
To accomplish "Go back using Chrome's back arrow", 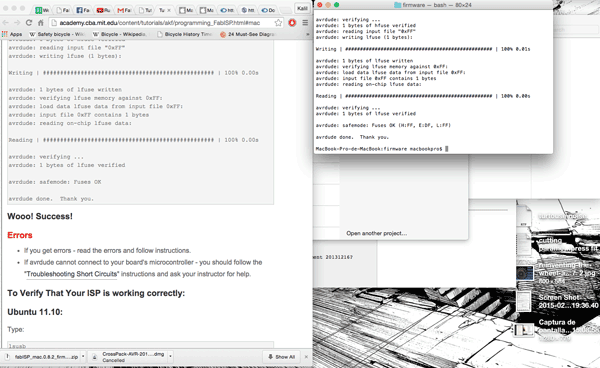I will (6, 23).
